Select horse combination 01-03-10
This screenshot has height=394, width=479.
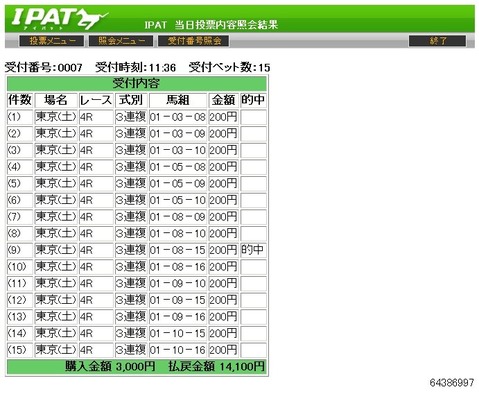[178, 150]
